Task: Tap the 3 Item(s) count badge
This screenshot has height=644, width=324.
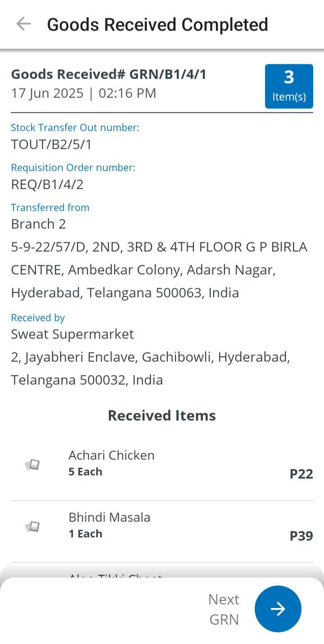Action: [289, 86]
